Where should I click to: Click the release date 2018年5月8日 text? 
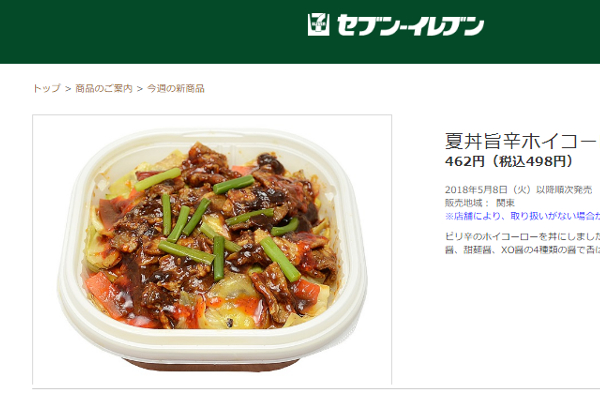pyautogui.click(x=518, y=190)
